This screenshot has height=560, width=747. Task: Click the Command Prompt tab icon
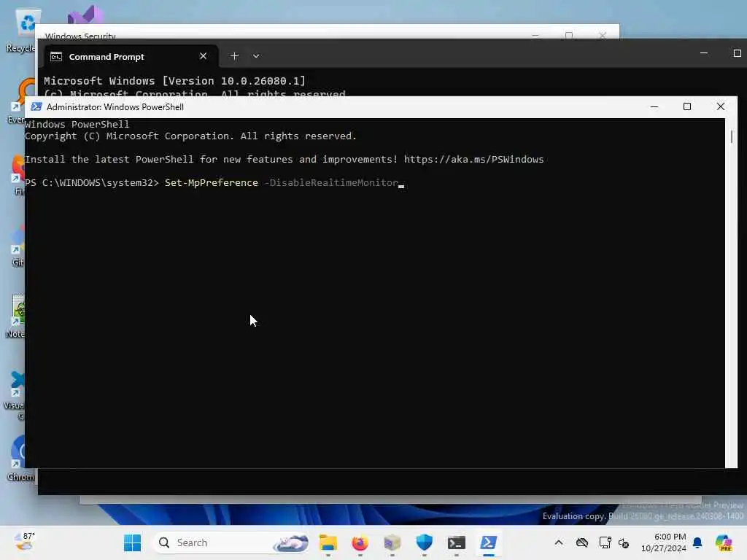click(x=55, y=57)
